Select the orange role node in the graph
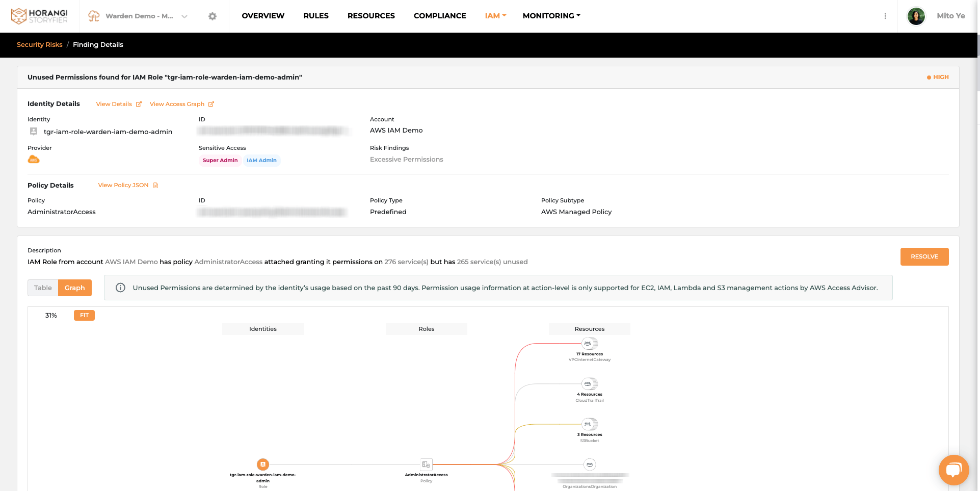This screenshot has height=491, width=980. (x=263, y=464)
